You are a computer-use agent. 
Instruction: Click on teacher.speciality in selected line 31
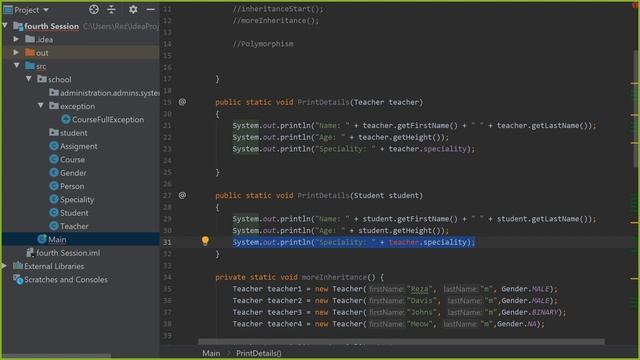pos(427,242)
